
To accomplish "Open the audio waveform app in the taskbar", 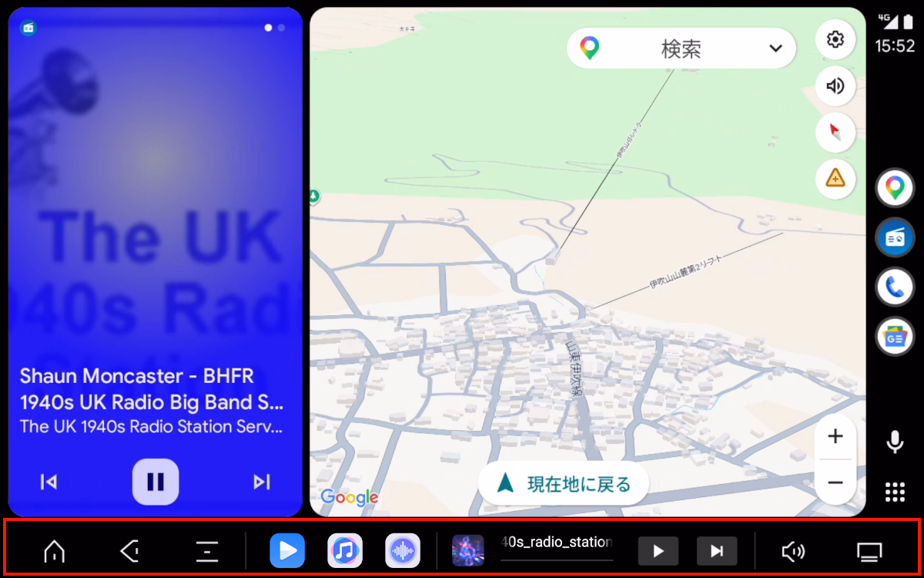I will (x=403, y=550).
